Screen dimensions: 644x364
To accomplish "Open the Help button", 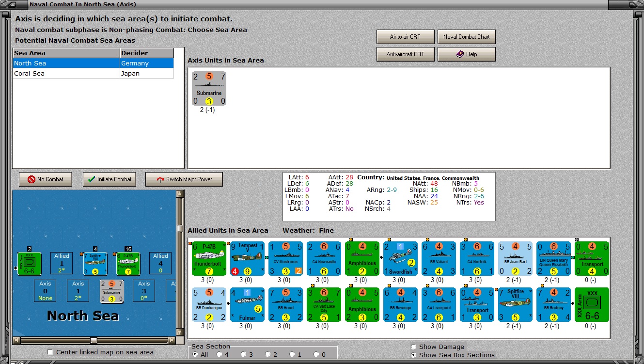I will 466,54.
